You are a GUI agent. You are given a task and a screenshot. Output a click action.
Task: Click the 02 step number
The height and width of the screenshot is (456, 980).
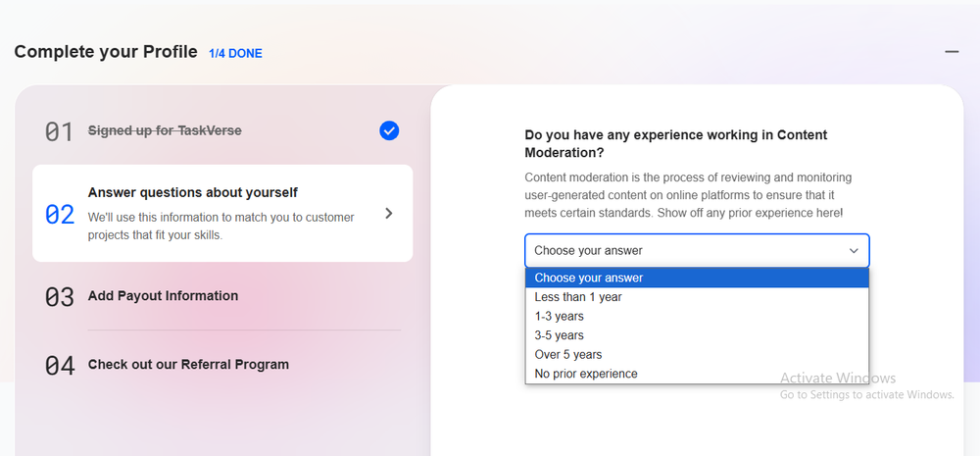[x=60, y=214]
